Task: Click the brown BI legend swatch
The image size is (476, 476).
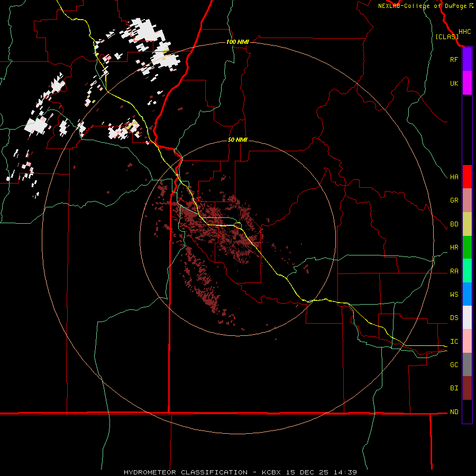Action: [x=467, y=388]
